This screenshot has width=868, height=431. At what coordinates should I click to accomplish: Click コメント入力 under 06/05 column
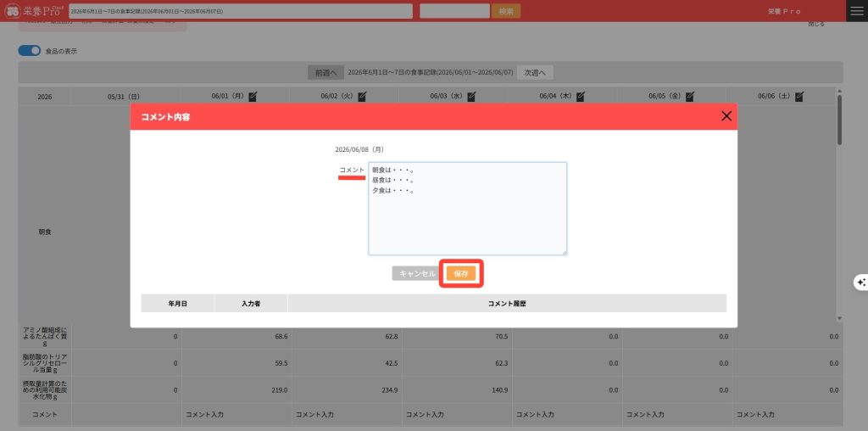click(645, 414)
